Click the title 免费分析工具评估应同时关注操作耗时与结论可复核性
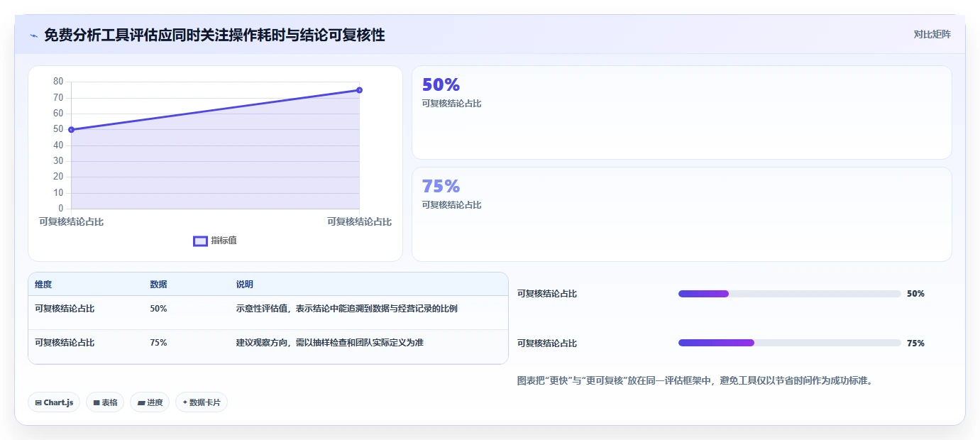 tap(214, 35)
